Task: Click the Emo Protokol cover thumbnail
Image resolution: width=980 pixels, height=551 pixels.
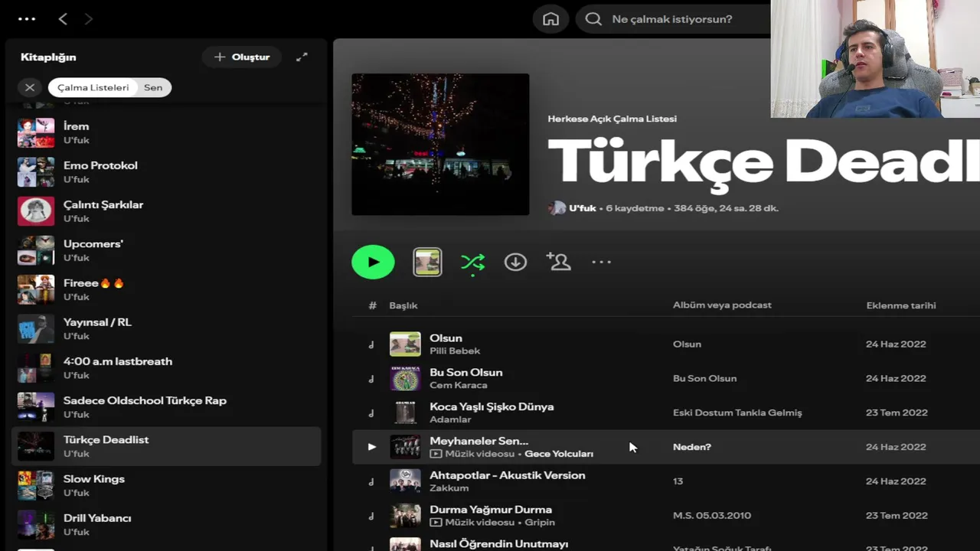Action: 36,172
